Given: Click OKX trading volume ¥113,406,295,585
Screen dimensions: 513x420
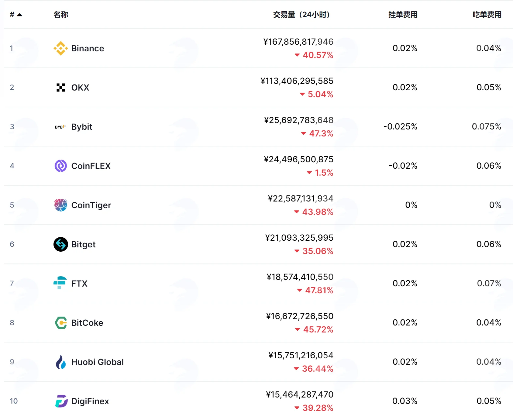Looking at the screenshot, I should click(297, 81).
